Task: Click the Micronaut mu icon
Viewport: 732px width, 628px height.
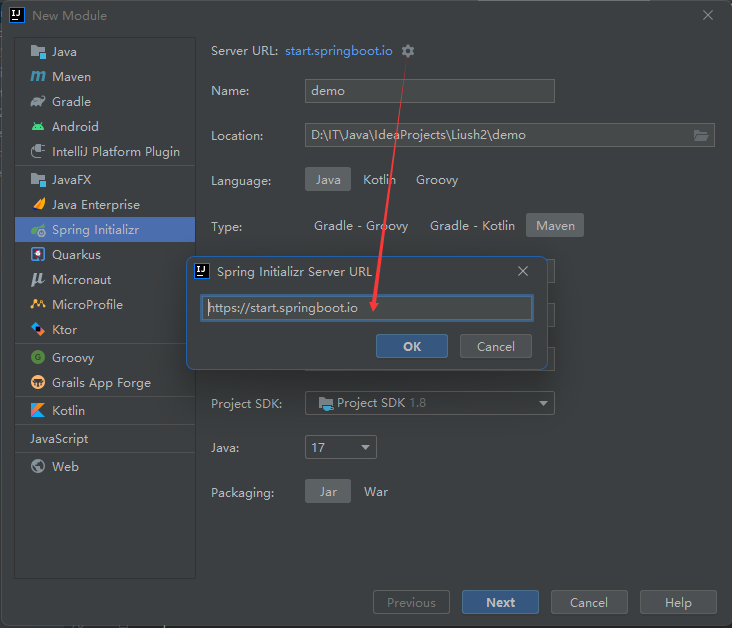Action: (x=38, y=279)
